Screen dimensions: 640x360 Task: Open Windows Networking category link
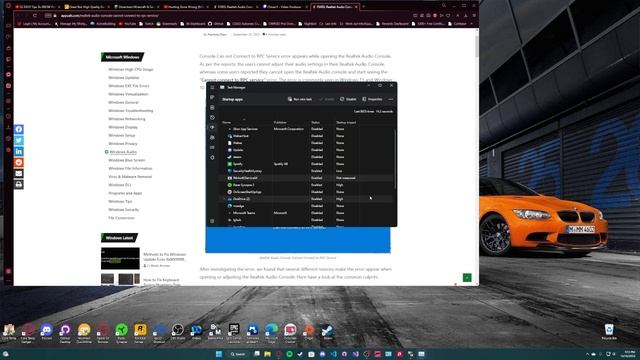[x=127, y=119]
